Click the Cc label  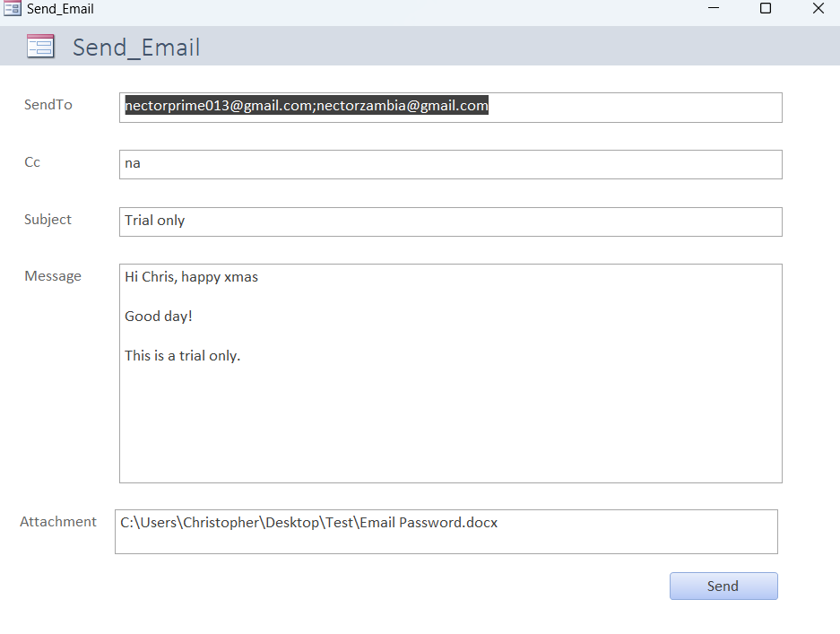[32, 162]
